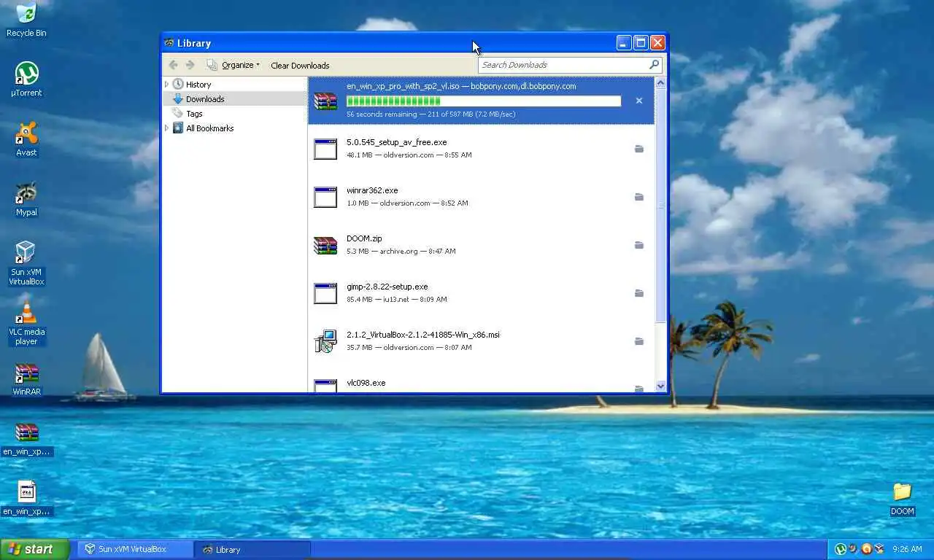
Task: Click the downloads list scrollbar thumb
Action: [x=661, y=206]
